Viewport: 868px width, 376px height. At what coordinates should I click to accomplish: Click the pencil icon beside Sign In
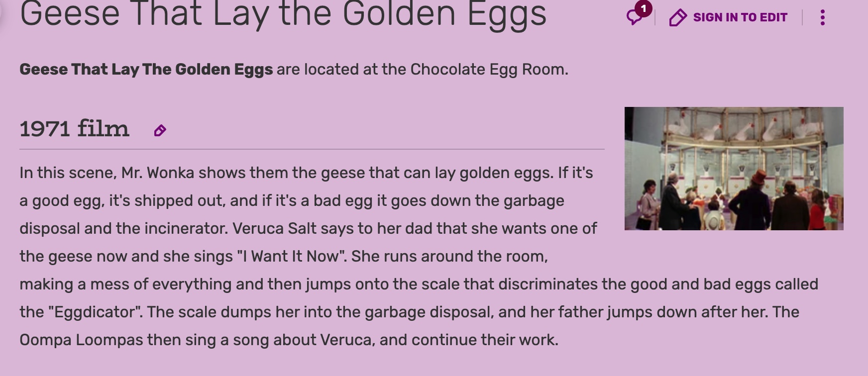[677, 18]
